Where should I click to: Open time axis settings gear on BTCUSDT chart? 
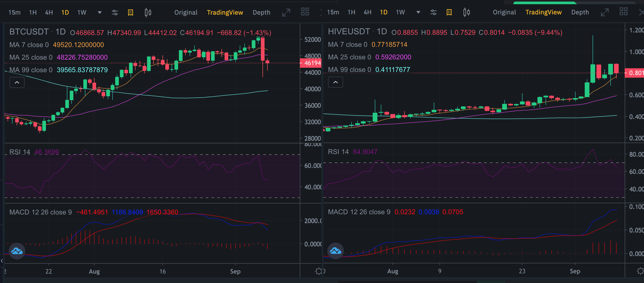point(319,271)
